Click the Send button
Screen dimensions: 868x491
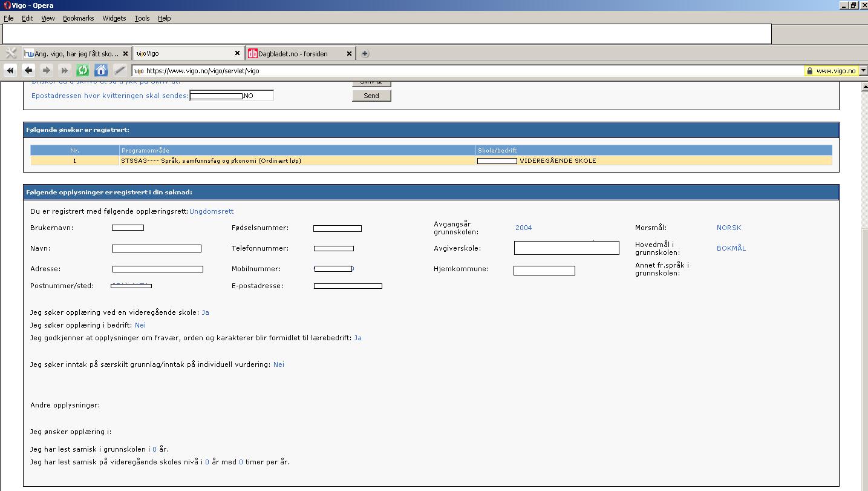pos(371,96)
